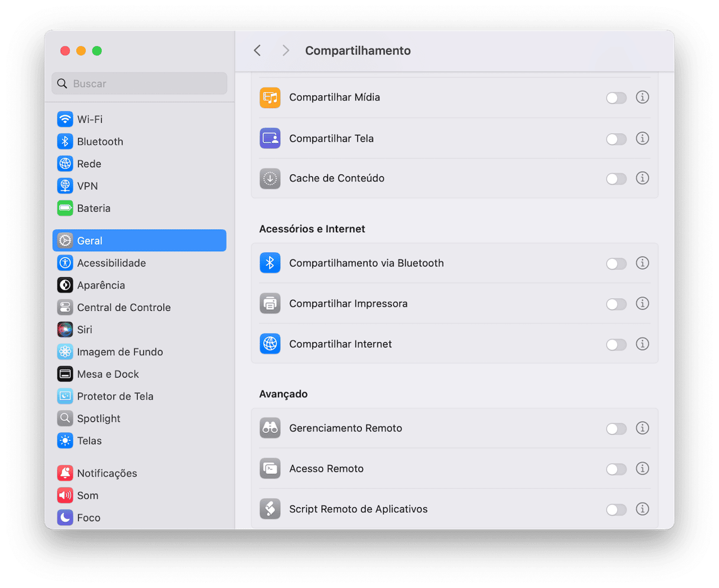719x588 pixels.
Task: Click the Spotlight magnifier icon
Action: point(65,418)
